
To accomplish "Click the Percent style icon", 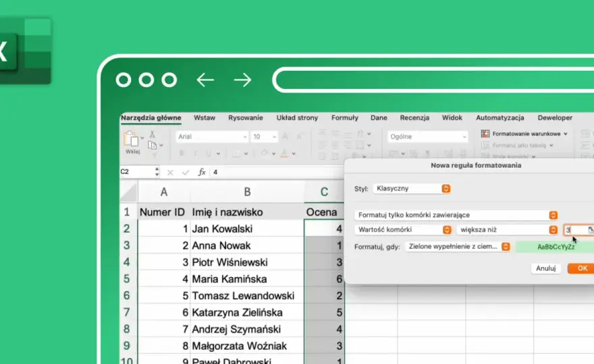I will pos(414,153).
